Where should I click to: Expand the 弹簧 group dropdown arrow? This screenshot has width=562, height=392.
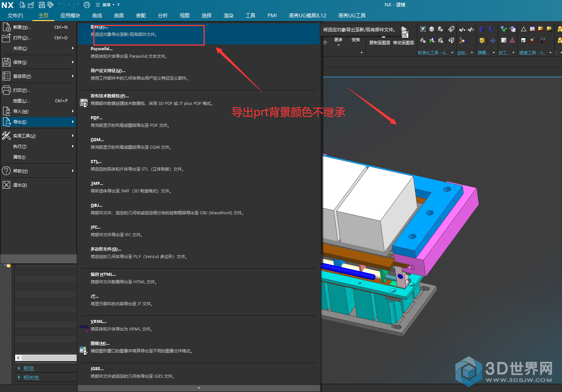(x=494, y=53)
